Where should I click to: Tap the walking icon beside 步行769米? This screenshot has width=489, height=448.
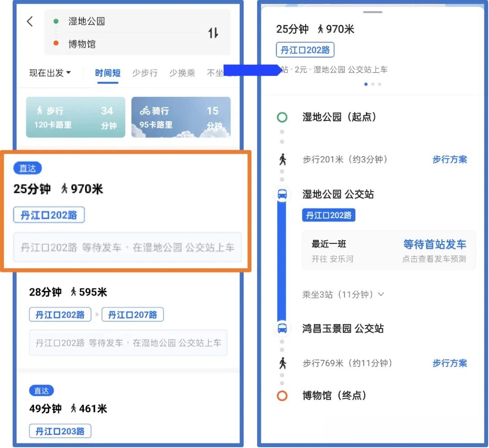click(283, 363)
